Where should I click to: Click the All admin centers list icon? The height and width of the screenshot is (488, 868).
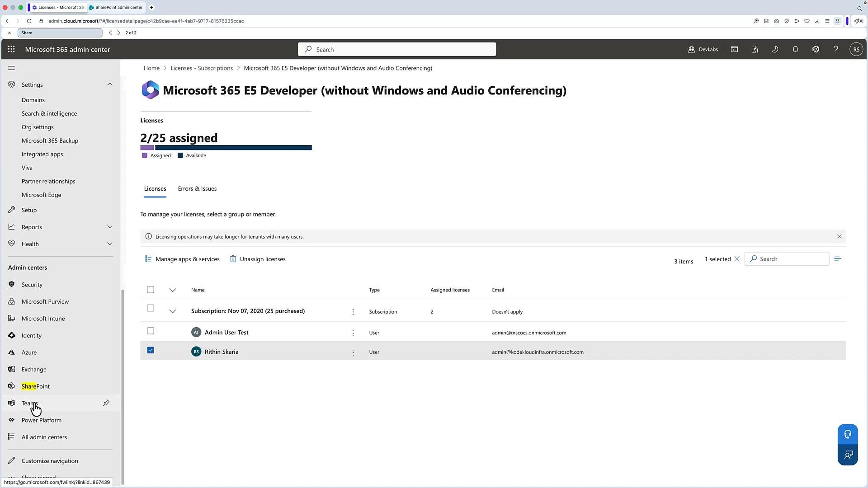point(12,437)
